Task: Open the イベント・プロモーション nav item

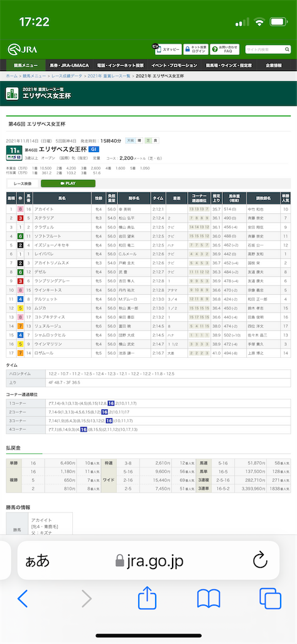Action: 174,65
